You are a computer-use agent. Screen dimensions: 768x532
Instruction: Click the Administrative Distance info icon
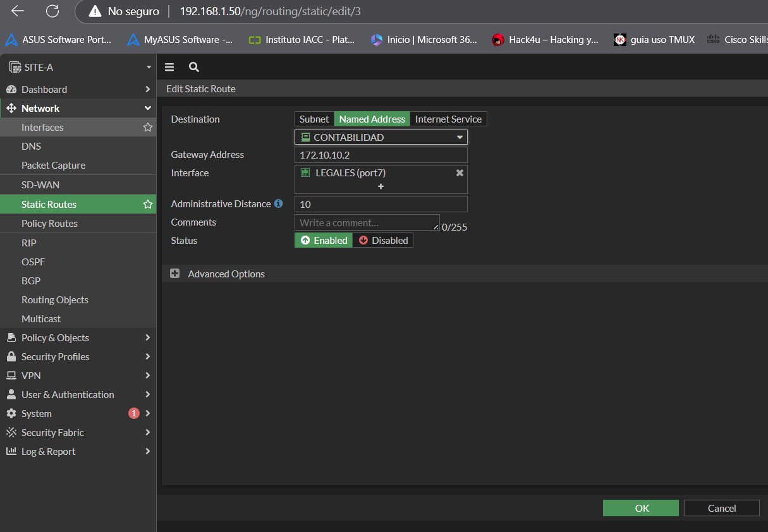coord(278,204)
